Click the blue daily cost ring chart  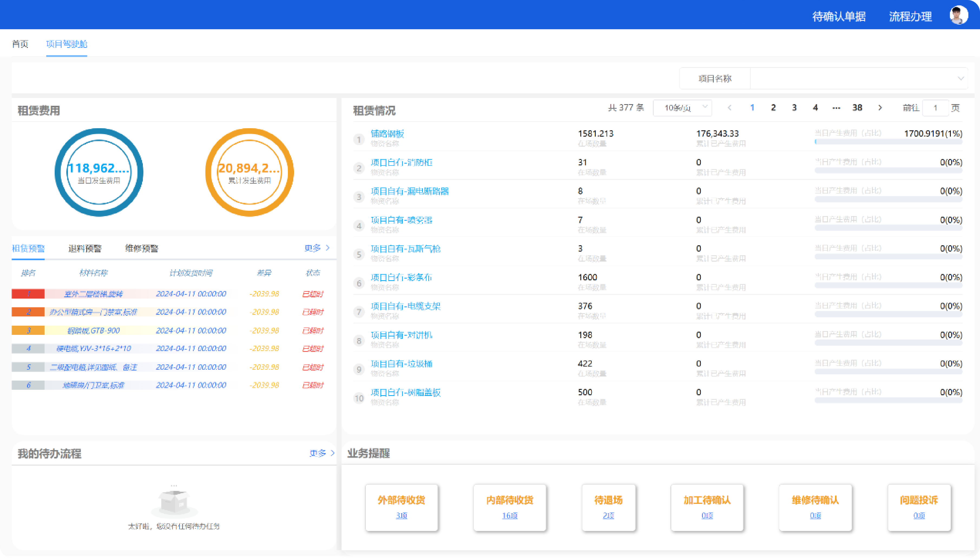pos(99,173)
